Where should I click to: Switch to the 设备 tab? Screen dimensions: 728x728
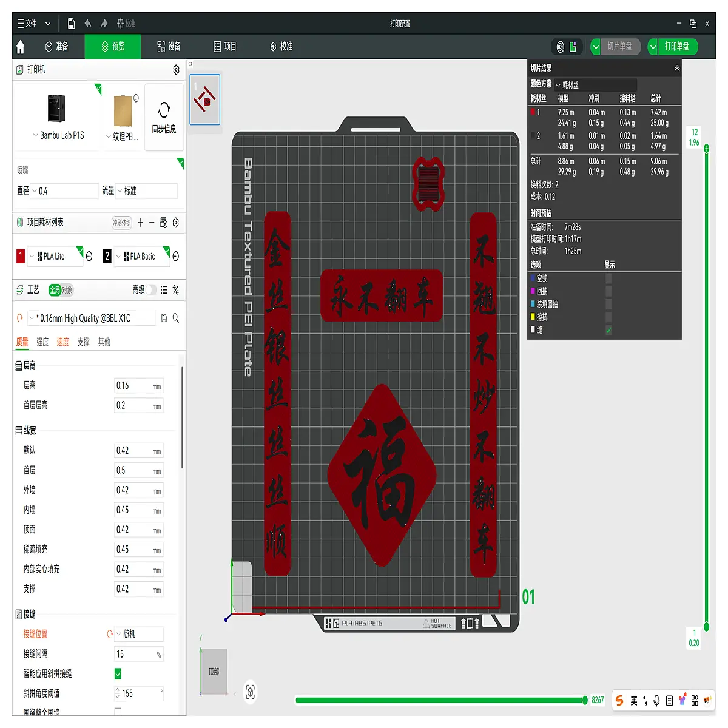point(169,47)
